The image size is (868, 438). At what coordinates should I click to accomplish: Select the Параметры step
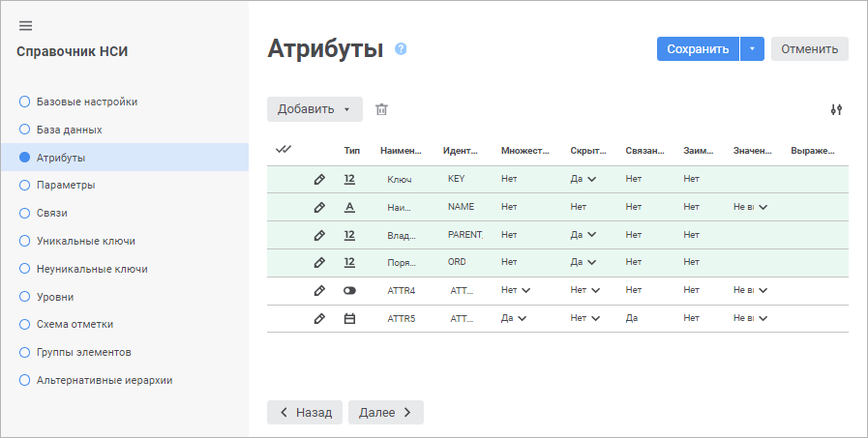65,185
